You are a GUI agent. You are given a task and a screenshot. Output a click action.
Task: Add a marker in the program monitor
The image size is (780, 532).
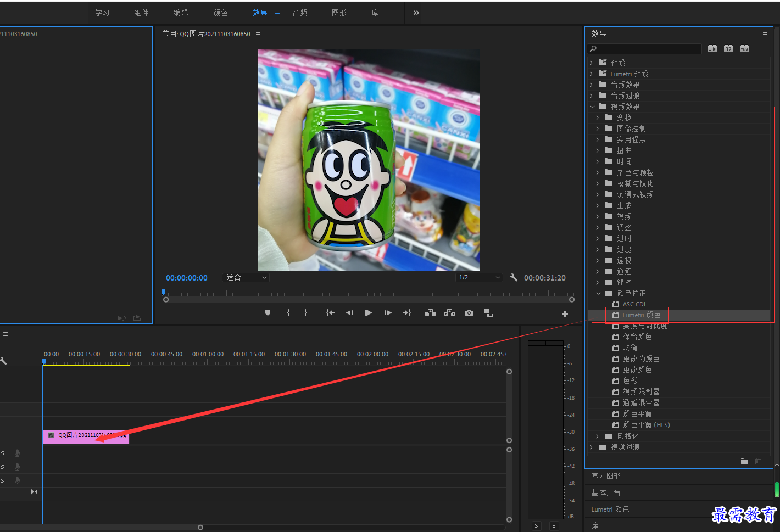pyautogui.click(x=268, y=313)
